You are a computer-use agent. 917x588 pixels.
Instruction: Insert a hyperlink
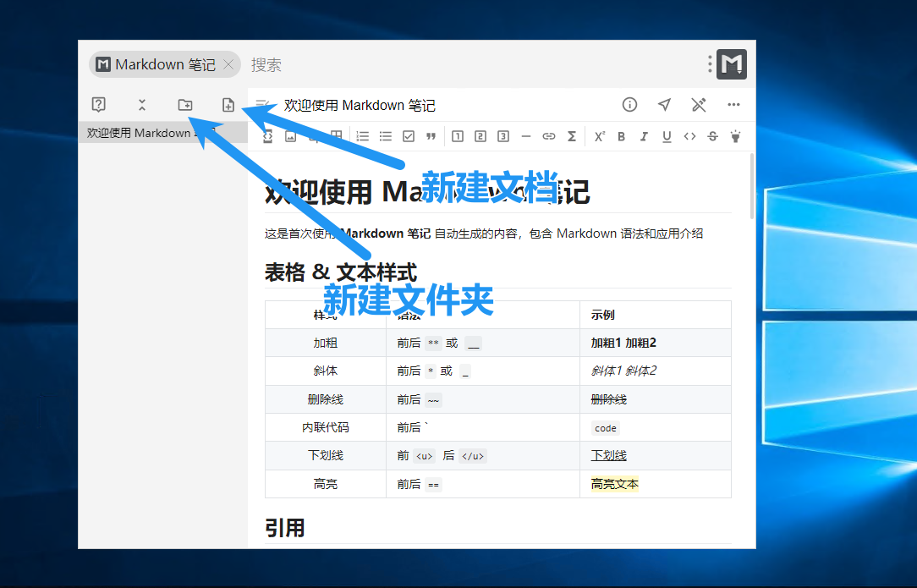coord(548,136)
